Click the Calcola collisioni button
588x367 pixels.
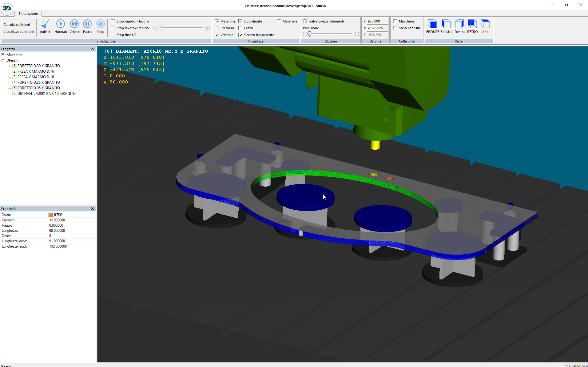[x=17, y=25]
